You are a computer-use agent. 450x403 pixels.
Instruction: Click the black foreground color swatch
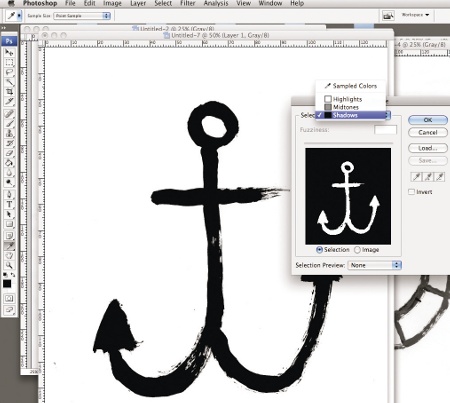pos(7,284)
